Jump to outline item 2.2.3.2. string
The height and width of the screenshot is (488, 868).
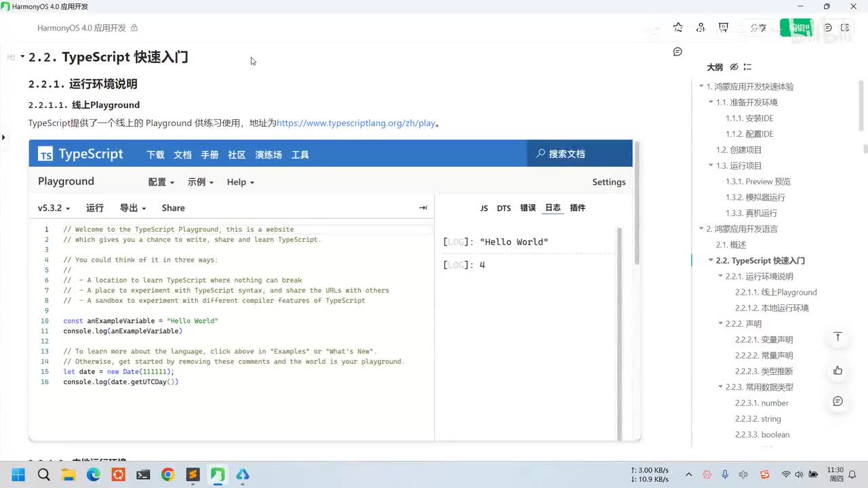(758, 419)
